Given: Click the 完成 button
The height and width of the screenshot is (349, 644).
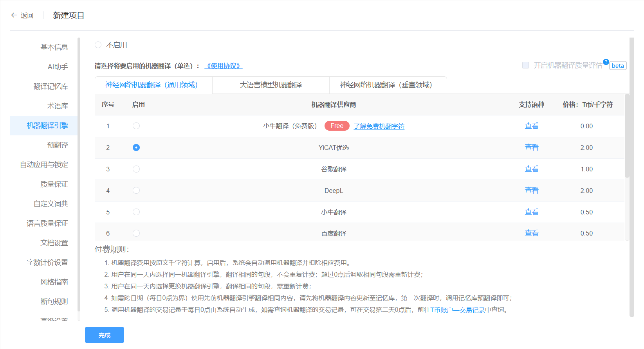Looking at the screenshot, I should point(105,335).
